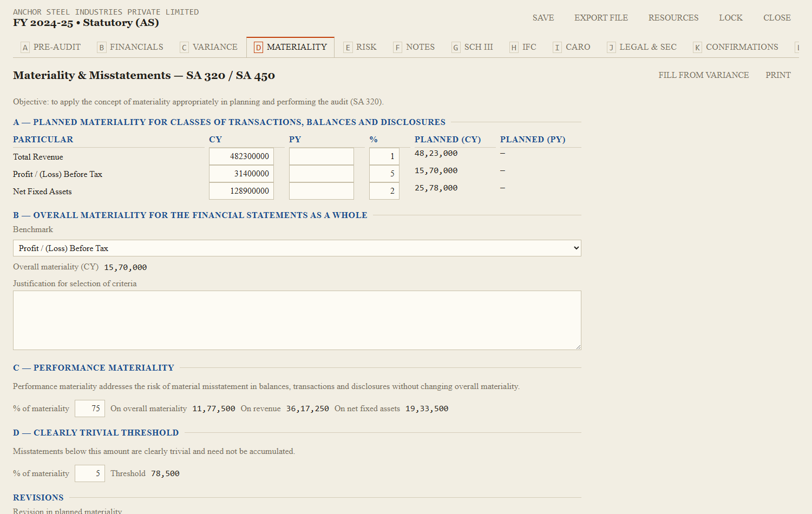
Task: Open the Resources link
Action: (673, 18)
